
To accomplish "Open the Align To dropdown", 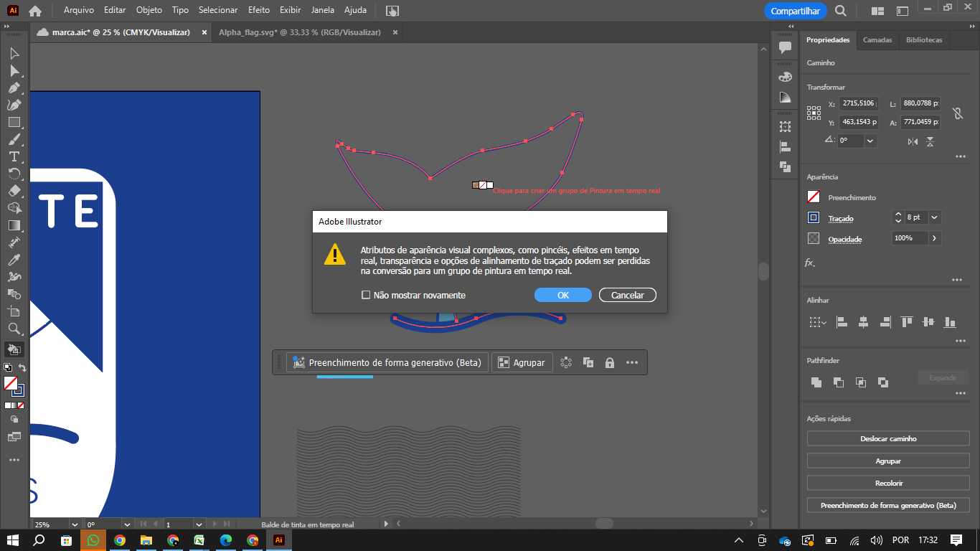I will pos(816,323).
